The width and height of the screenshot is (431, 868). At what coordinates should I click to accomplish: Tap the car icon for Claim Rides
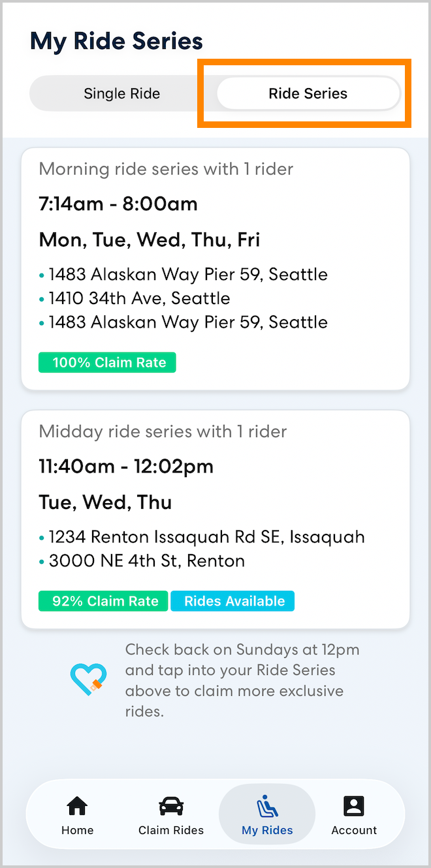[170, 807]
